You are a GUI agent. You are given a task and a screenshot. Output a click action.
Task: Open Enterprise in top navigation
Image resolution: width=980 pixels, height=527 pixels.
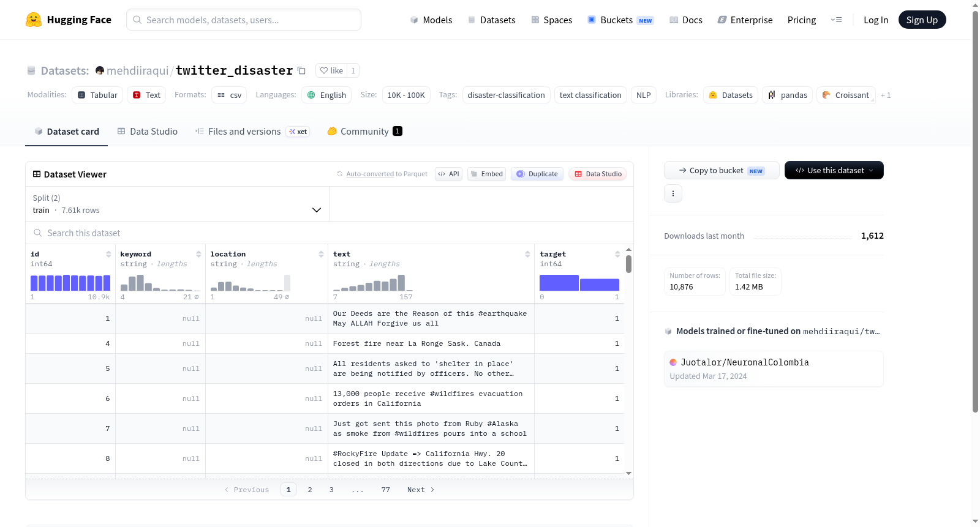tap(745, 20)
